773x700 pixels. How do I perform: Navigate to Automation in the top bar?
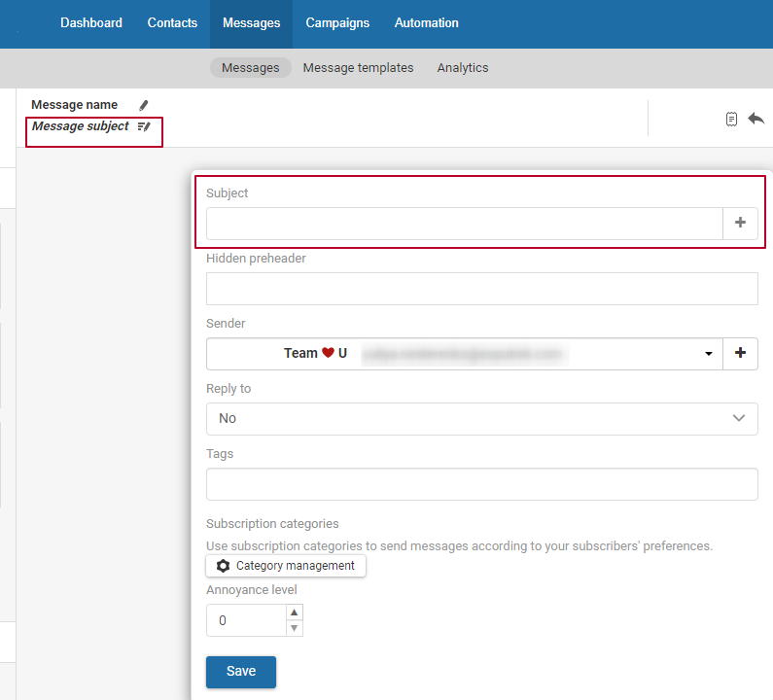[426, 23]
